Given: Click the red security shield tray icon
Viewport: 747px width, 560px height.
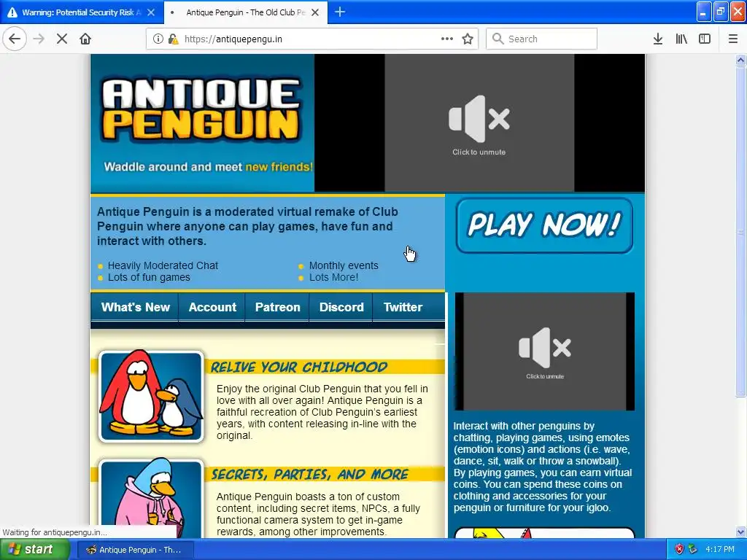Looking at the screenshot, I should click(x=679, y=550).
